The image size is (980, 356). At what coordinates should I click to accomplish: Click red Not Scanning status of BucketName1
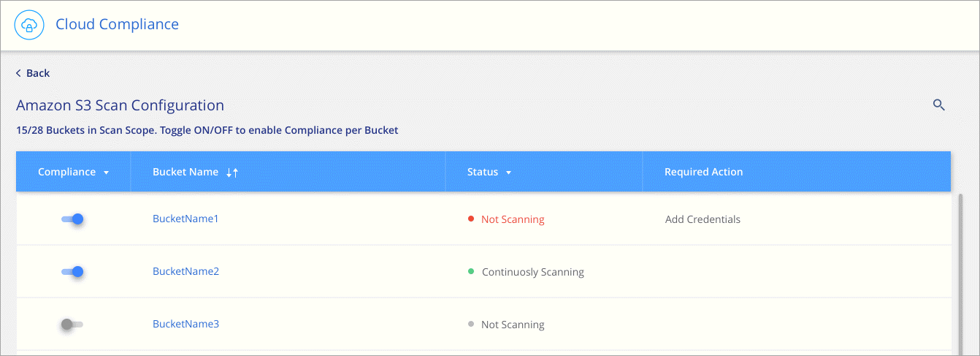point(506,219)
